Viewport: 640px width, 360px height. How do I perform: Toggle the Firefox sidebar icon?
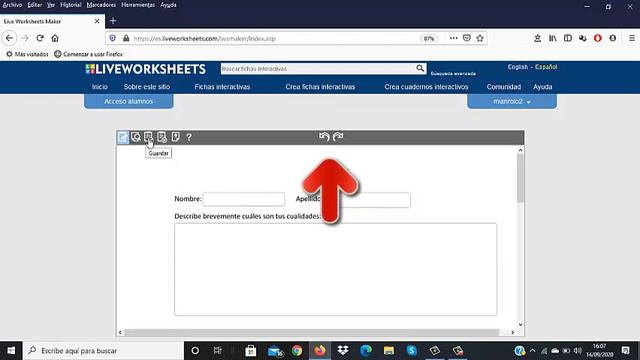(x=568, y=38)
